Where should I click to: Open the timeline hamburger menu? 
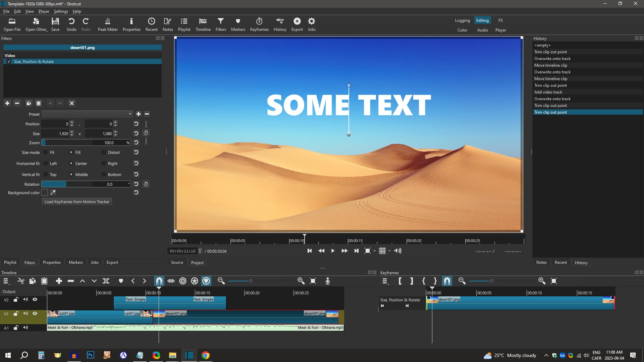point(6,281)
